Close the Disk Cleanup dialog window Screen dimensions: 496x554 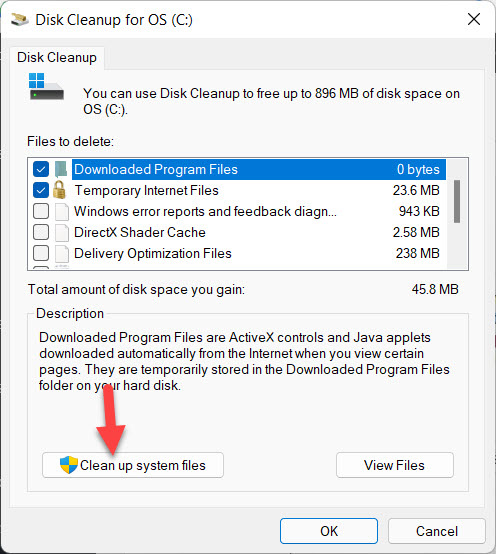[474, 19]
